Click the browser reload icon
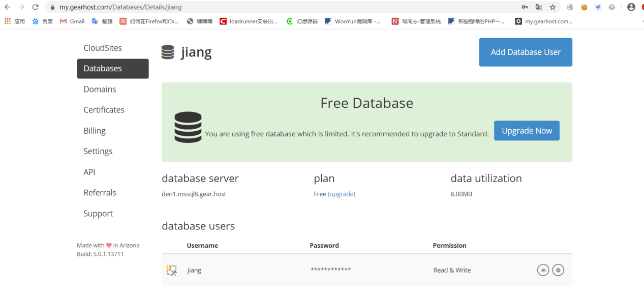The height and width of the screenshot is (294, 644). point(35,7)
